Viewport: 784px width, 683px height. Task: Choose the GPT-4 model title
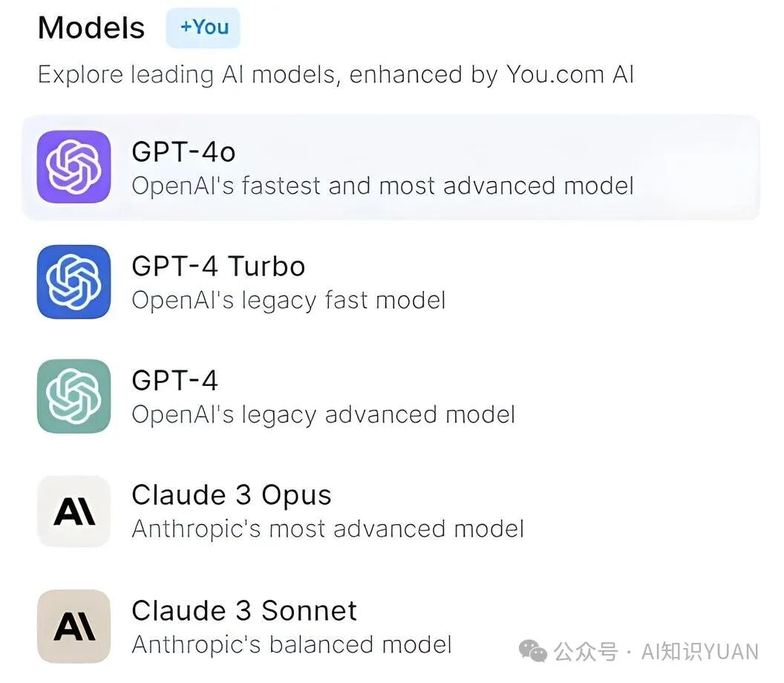pyautogui.click(x=174, y=380)
